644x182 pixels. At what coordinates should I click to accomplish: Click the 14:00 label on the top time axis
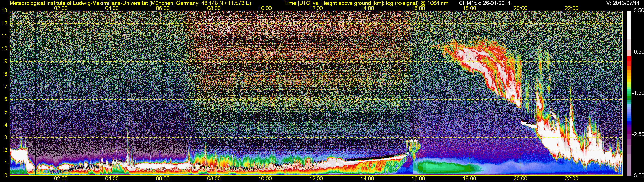[x=367, y=8]
